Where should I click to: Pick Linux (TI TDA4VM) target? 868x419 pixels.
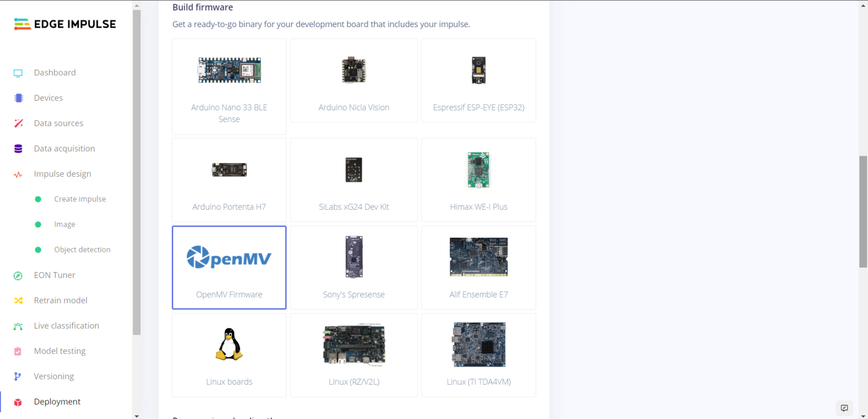478,355
